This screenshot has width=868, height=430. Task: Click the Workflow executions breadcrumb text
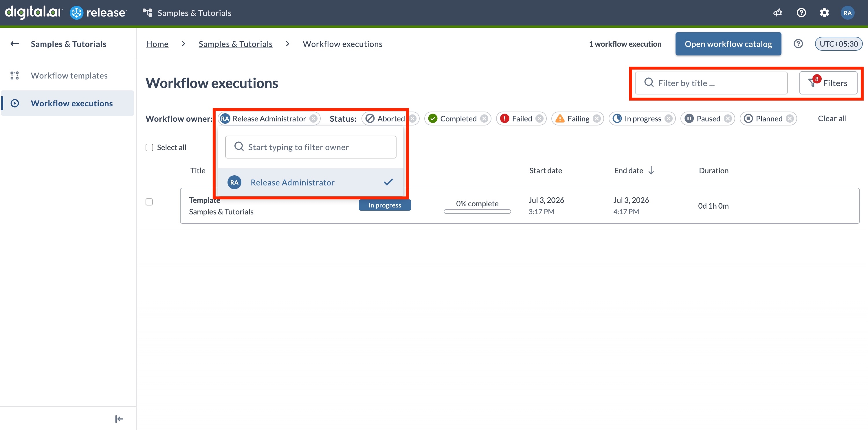tap(342, 44)
